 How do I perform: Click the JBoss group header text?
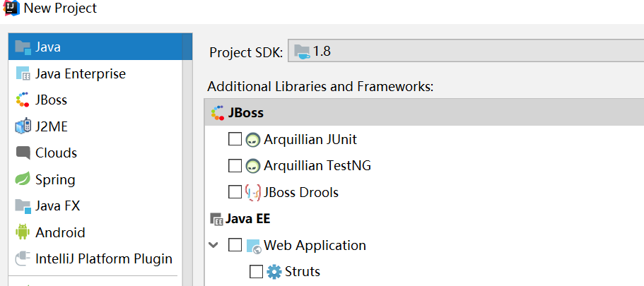pos(245,113)
